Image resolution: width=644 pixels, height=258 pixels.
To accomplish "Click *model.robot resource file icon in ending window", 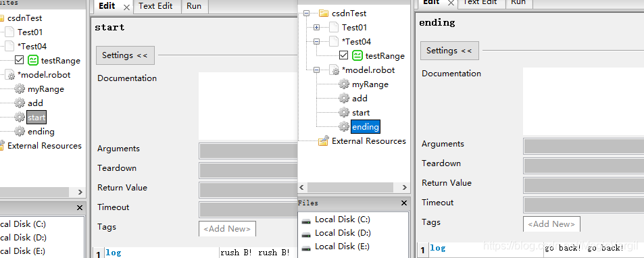I will [335, 70].
